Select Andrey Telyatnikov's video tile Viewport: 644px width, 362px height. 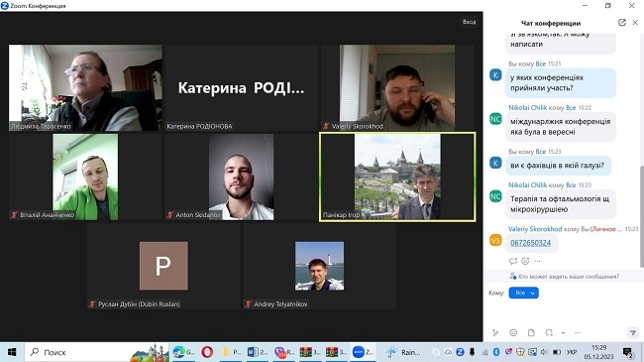point(319,266)
